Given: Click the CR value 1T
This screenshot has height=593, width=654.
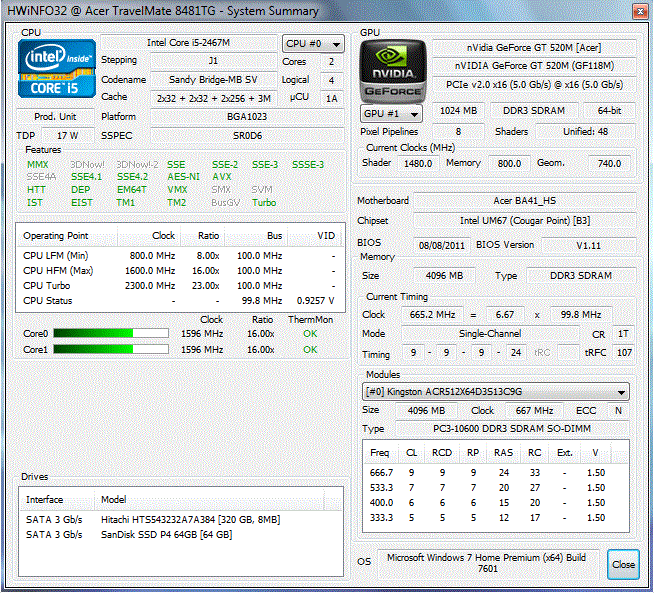Looking at the screenshot, I should (623, 334).
